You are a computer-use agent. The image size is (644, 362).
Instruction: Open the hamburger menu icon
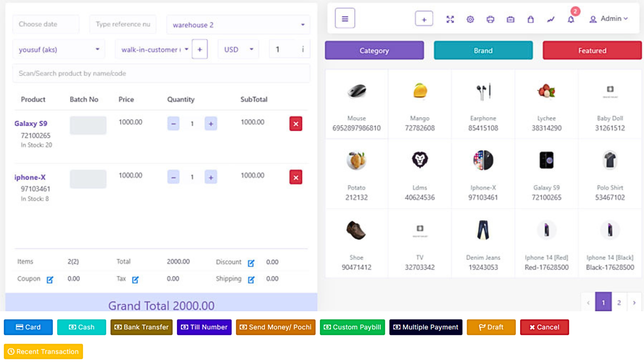(x=345, y=19)
